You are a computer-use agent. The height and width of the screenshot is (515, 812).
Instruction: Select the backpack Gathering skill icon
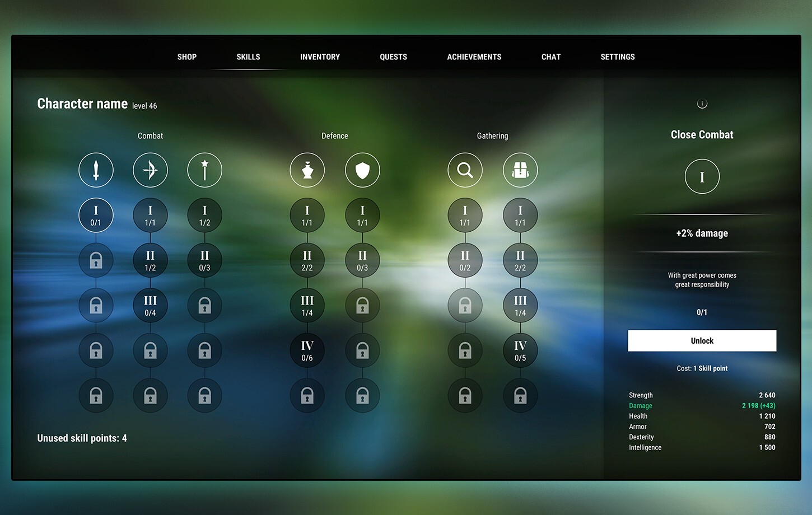[x=520, y=170]
